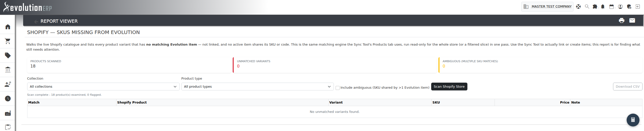
Task: Click the Scan Shopify Store button
Action: pyautogui.click(x=449, y=86)
